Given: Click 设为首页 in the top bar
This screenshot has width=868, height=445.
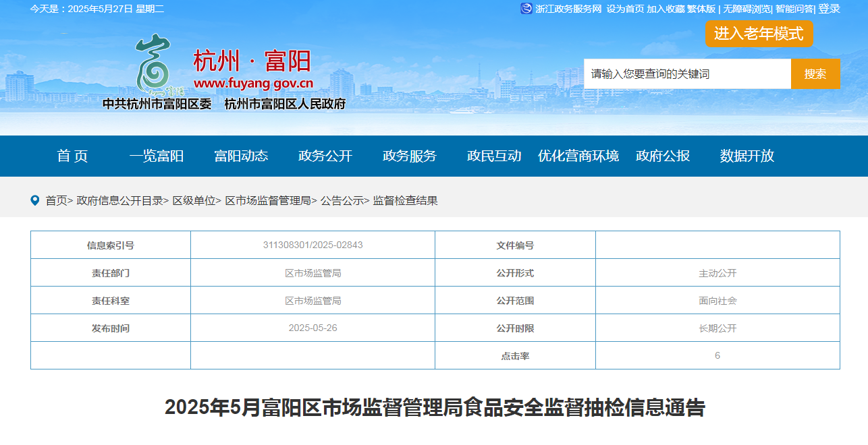Looking at the screenshot, I should tap(625, 9).
